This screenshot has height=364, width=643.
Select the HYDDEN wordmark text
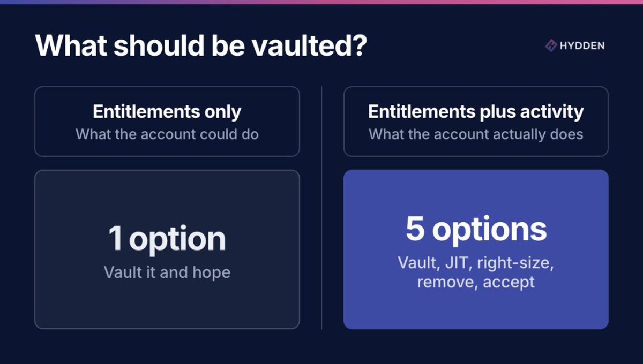[x=582, y=46]
